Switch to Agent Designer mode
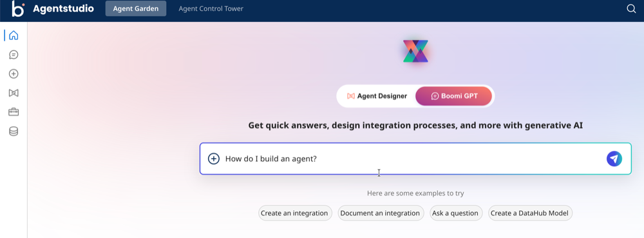Viewport: 644px width, 238px height. click(x=377, y=96)
